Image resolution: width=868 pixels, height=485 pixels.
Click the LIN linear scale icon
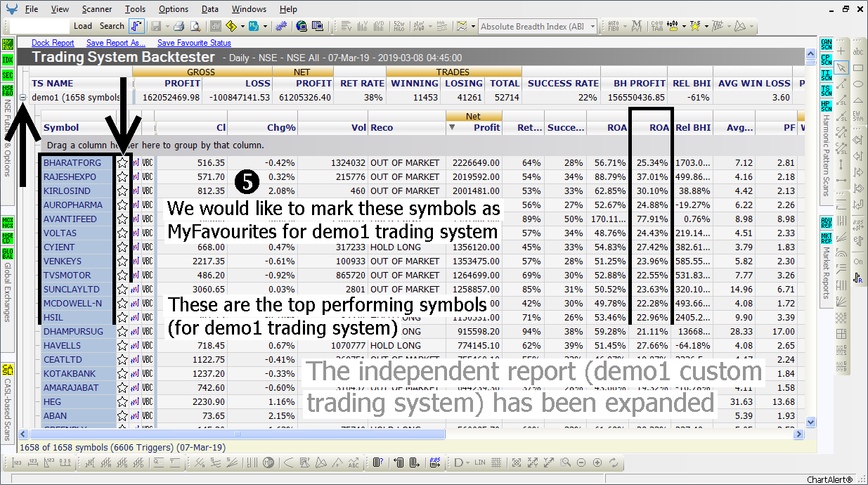pos(480,463)
